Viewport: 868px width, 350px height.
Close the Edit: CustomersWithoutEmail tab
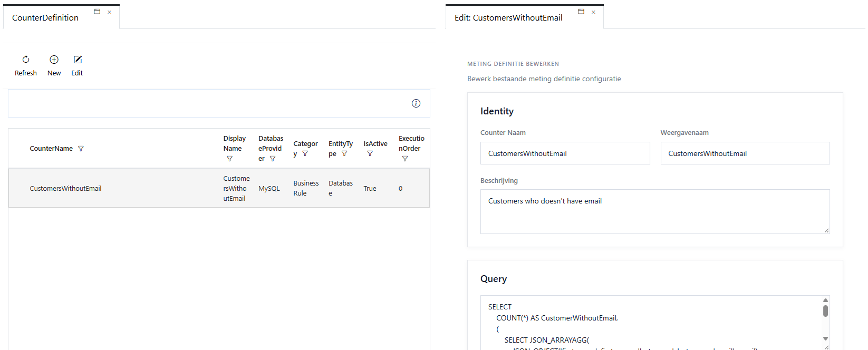click(x=594, y=12)
